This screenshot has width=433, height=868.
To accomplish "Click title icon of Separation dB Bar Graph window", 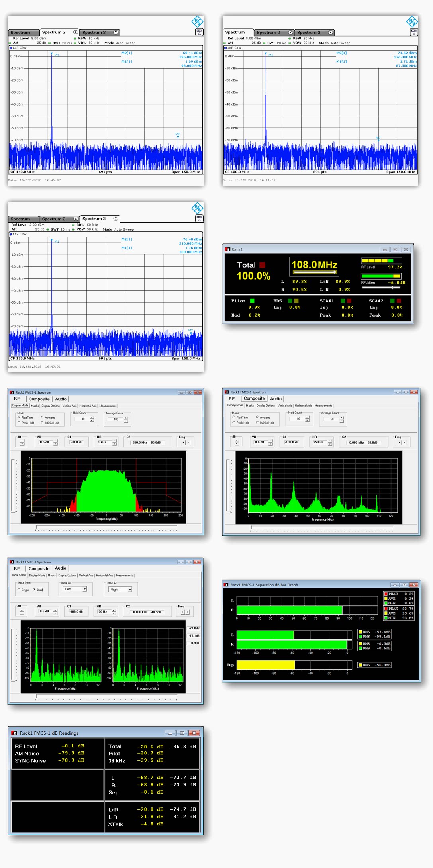I will [x=227, y=585].
